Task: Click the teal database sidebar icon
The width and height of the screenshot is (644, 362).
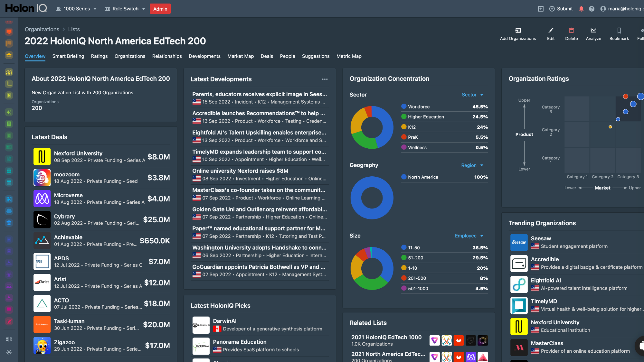Action: [x=9, y=171]
